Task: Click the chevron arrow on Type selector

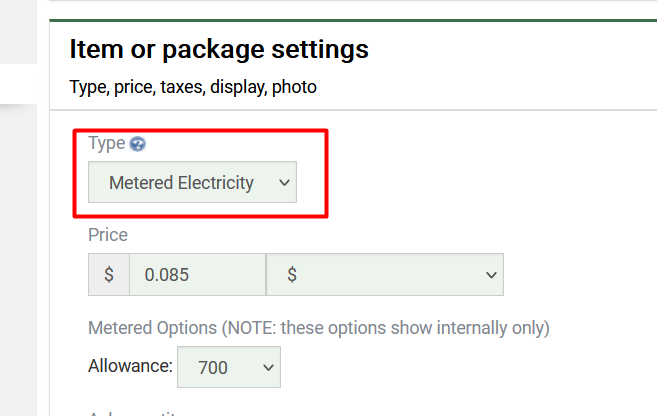Action: [283, 183]
